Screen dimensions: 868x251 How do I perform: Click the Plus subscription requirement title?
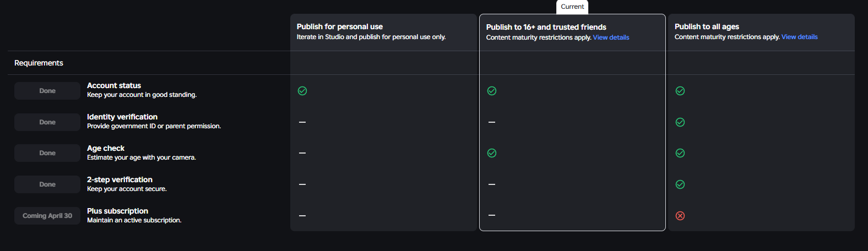point(117,211)
